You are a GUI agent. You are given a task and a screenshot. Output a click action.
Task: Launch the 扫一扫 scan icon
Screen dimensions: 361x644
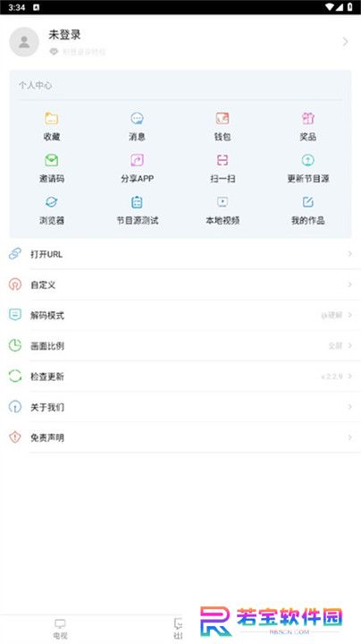(x=222, y=160)
